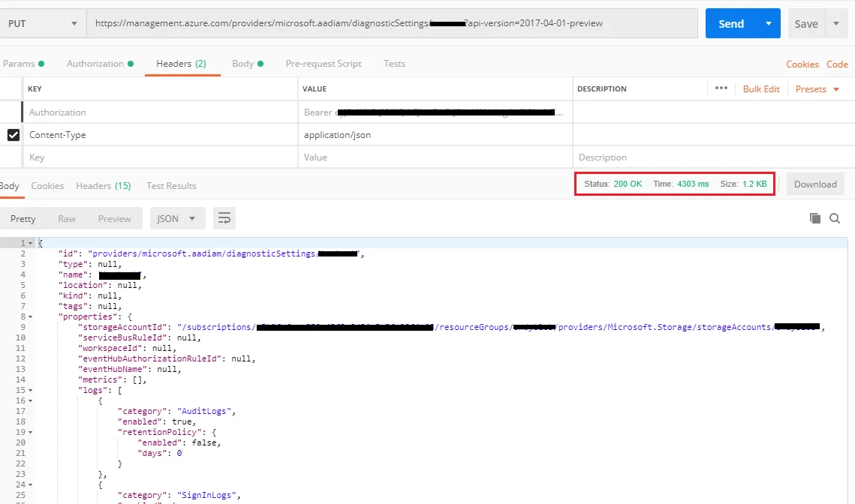This screenshot has height=504, width=855.
Task: Click the empty Value input field
Action: [x=435, y=157]
